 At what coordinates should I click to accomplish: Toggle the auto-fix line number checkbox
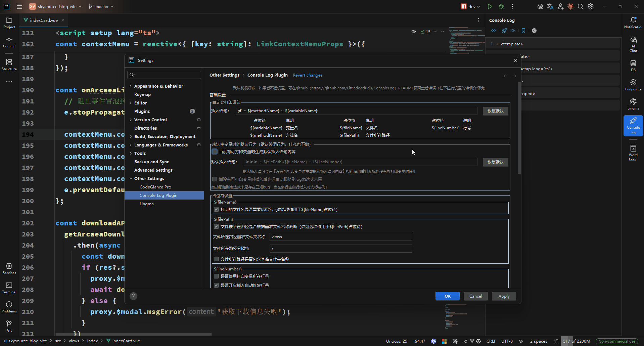[x=216, y=285]
